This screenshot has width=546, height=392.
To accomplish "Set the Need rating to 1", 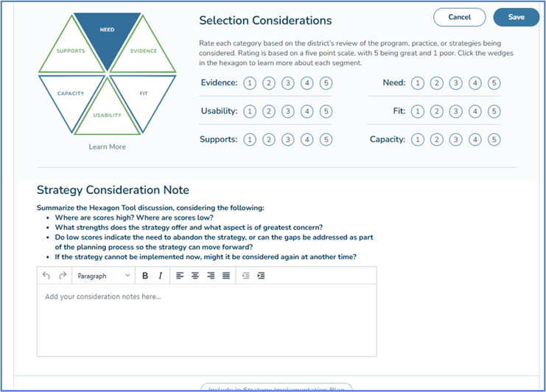I will point(418,83).
